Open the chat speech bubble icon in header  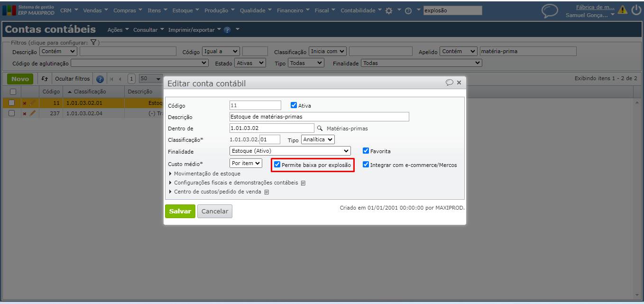tap(550, 11)
